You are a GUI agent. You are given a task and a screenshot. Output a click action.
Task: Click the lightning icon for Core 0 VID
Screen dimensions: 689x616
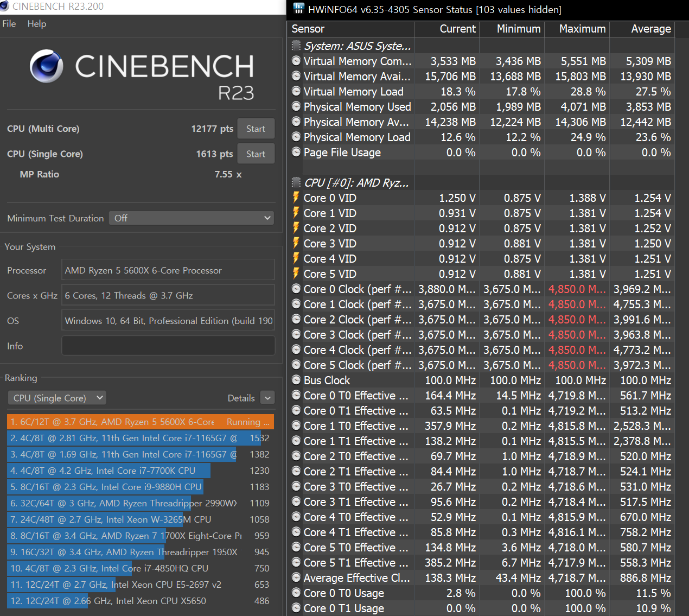click(296, 198)
